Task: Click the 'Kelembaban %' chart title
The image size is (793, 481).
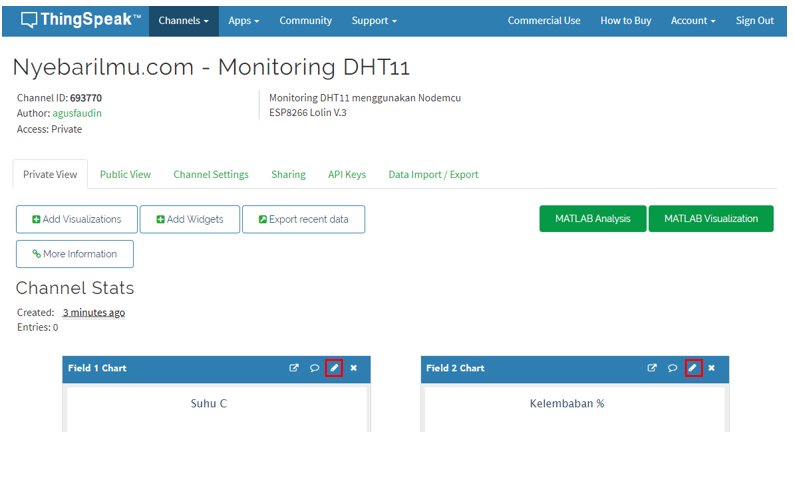Action: 567,404
